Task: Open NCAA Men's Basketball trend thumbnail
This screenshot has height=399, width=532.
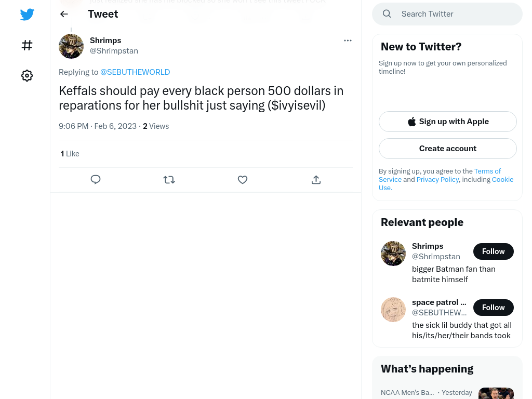Action: [x=496, y=393]
